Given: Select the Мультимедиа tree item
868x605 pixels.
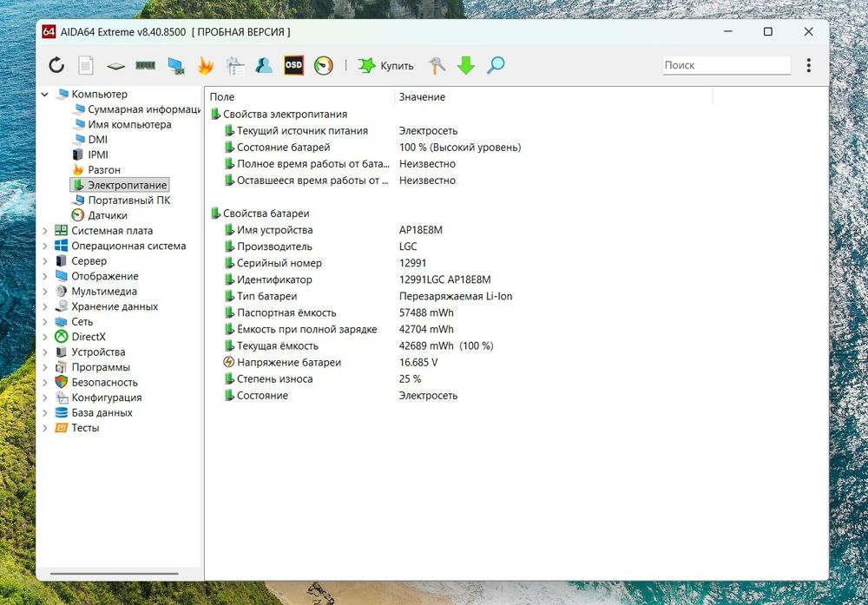Looking at the screenshot, I should (x=96, y=291).
